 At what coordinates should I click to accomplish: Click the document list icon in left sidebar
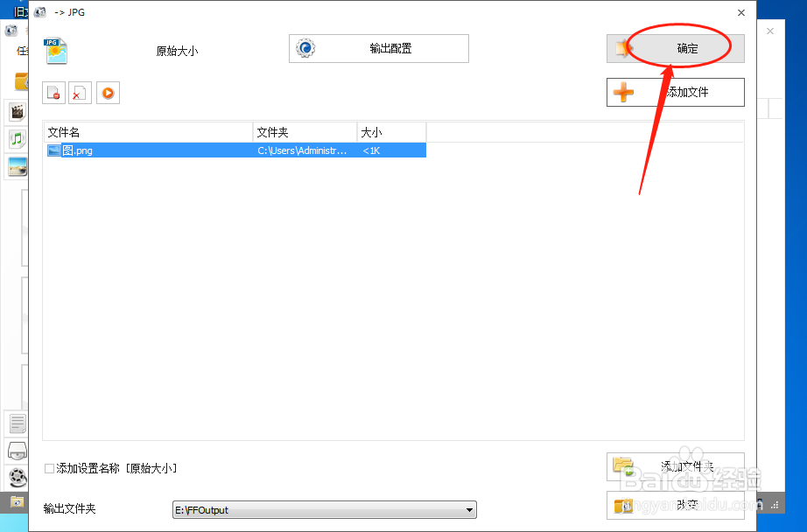tap(18, 423)
